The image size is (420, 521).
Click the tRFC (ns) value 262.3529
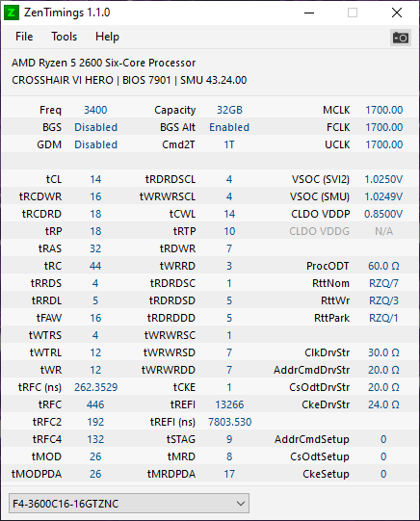tap(95, 387)
